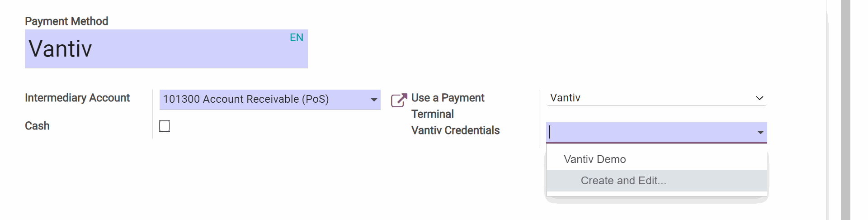Screen dimensions: 868x220
Task: Open the Payment Terminal chevron selector
Action: pyautogui.click(x=759, y=98)
